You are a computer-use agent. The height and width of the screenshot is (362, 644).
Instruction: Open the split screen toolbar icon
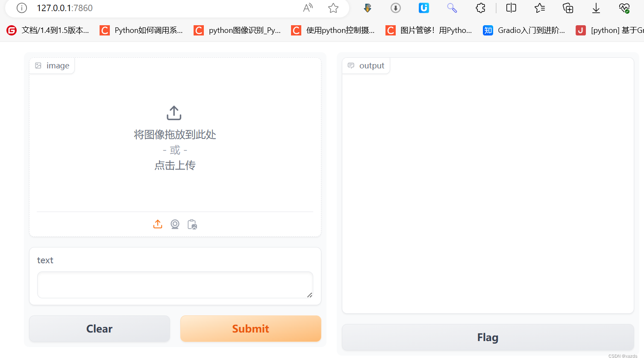pos(511,8)
